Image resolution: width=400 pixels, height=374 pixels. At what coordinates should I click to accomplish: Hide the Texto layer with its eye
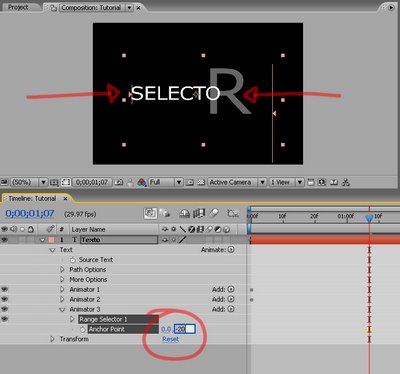coord(4,240)
